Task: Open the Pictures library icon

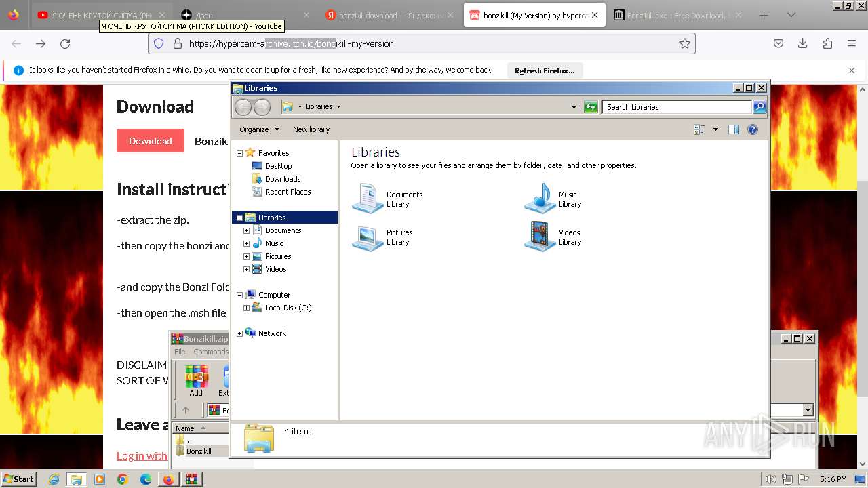Action: pos(368,237)
